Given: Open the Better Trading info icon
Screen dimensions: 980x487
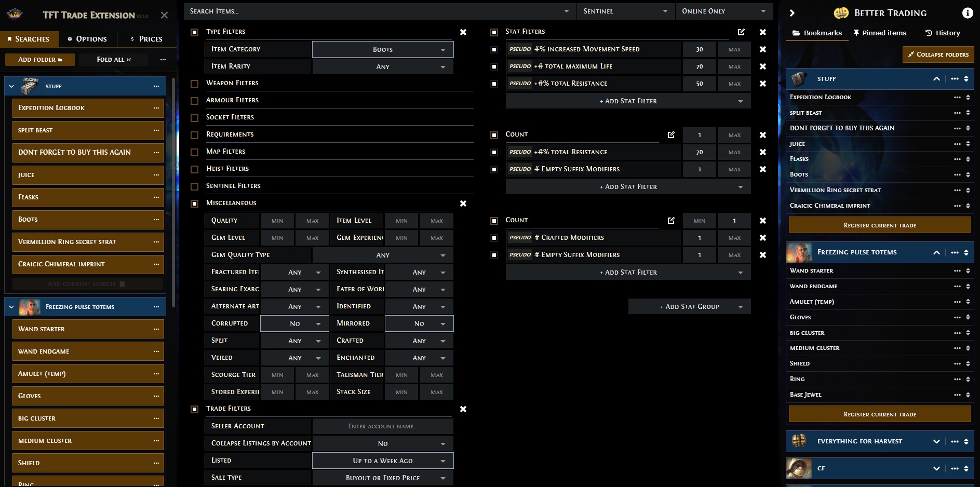Looking at the screenshot, I should (x=968, y=13).
